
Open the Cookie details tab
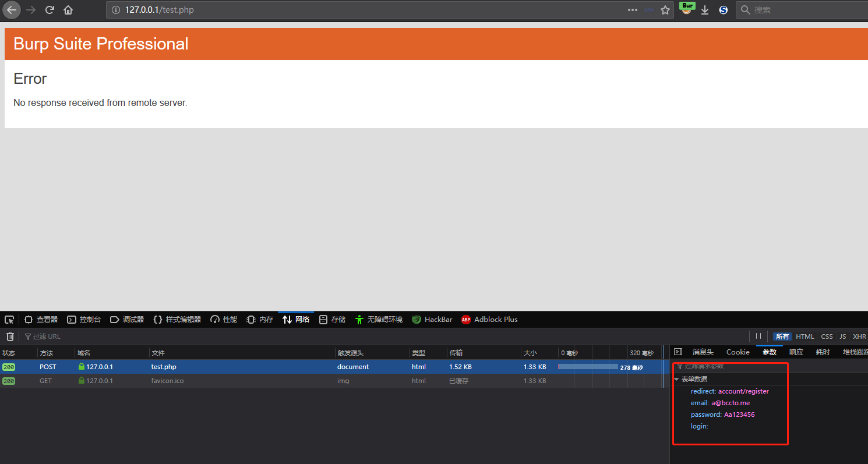point(738,352)
